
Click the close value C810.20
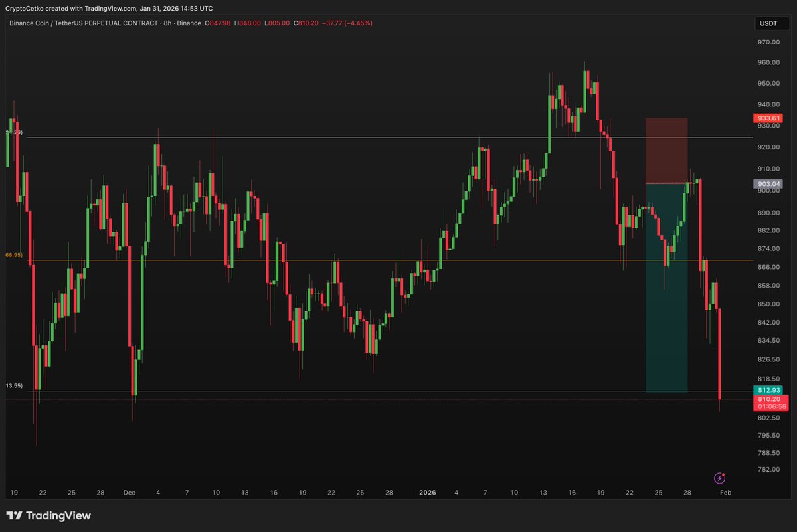coord(306,23)
